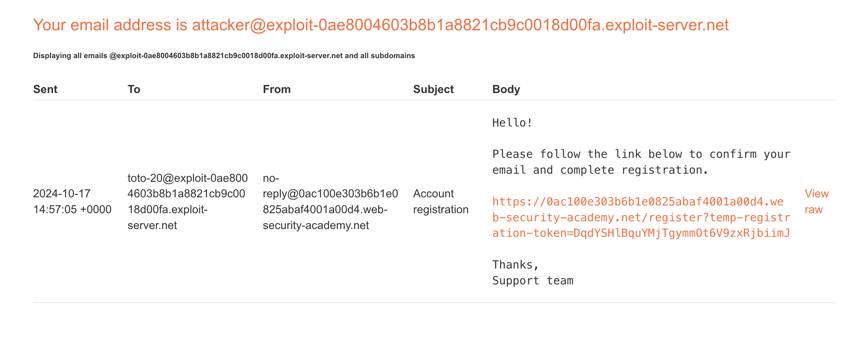Click the attacker email address heading
Viewport: 868px width, 339px height.
[380, 25]
